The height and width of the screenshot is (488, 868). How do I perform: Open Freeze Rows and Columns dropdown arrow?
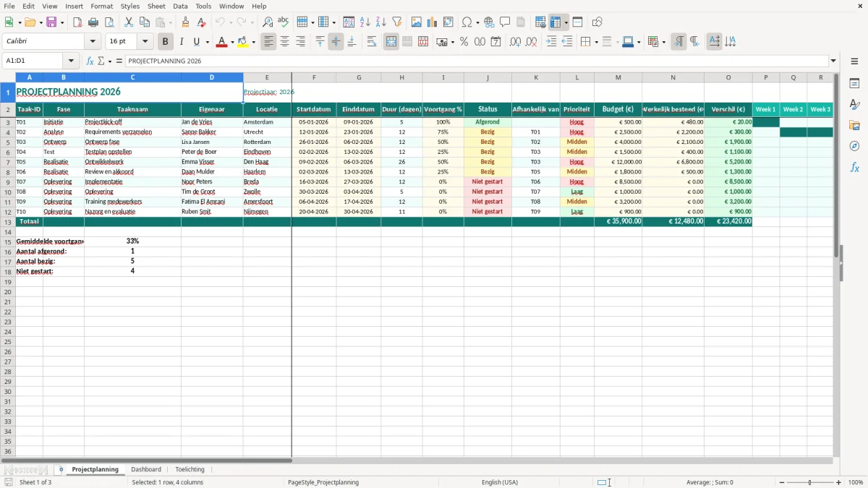566,22
